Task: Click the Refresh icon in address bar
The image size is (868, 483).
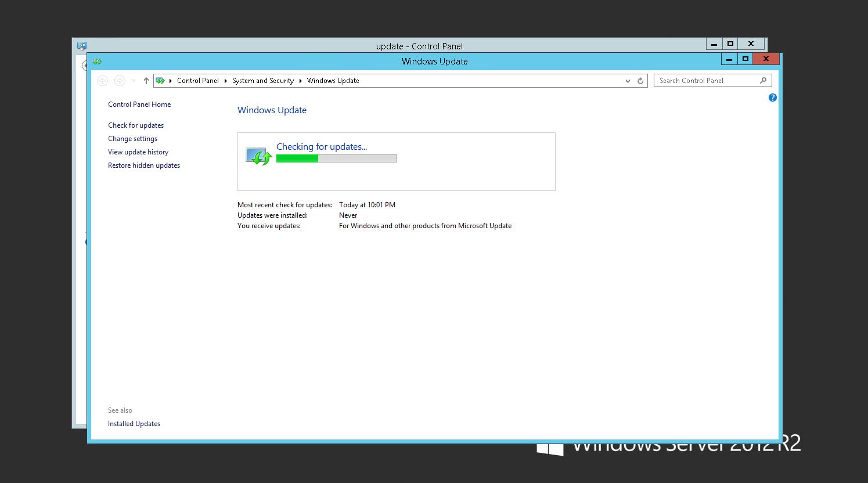Action: [640, 81]
